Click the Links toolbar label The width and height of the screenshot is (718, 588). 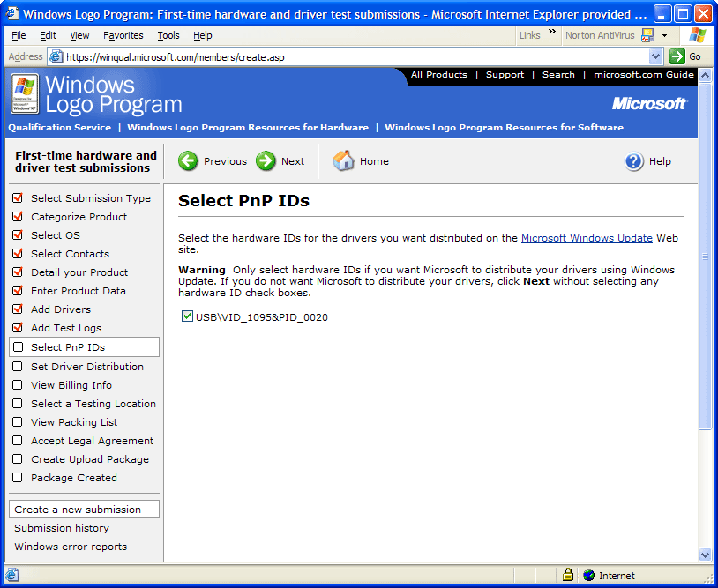(x=530, y=35)
